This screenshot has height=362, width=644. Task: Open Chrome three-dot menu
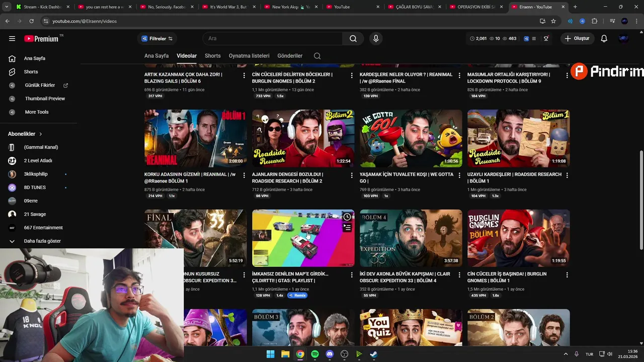point(636,21)
